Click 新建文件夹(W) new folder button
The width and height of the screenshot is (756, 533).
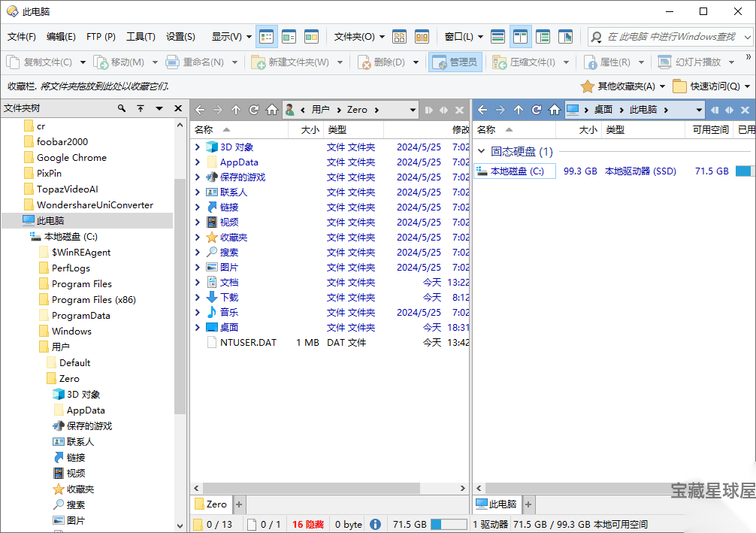[x=290, y=62]
